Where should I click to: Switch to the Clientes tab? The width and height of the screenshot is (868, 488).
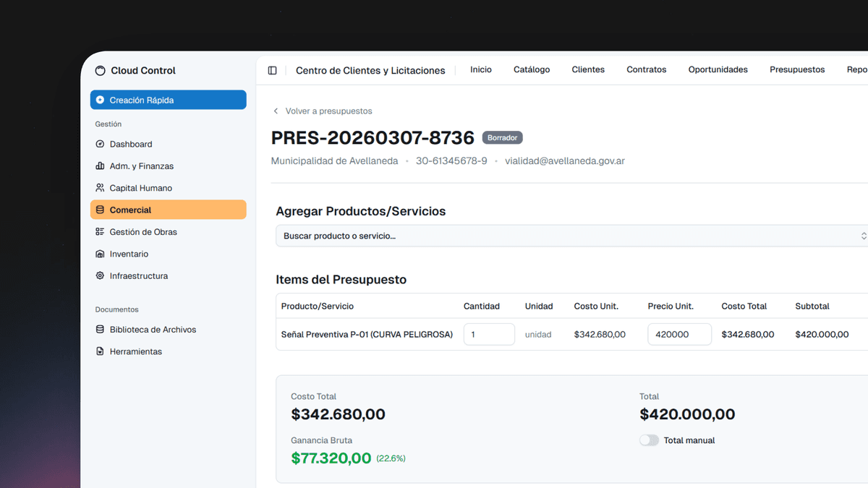click(588, 69)
